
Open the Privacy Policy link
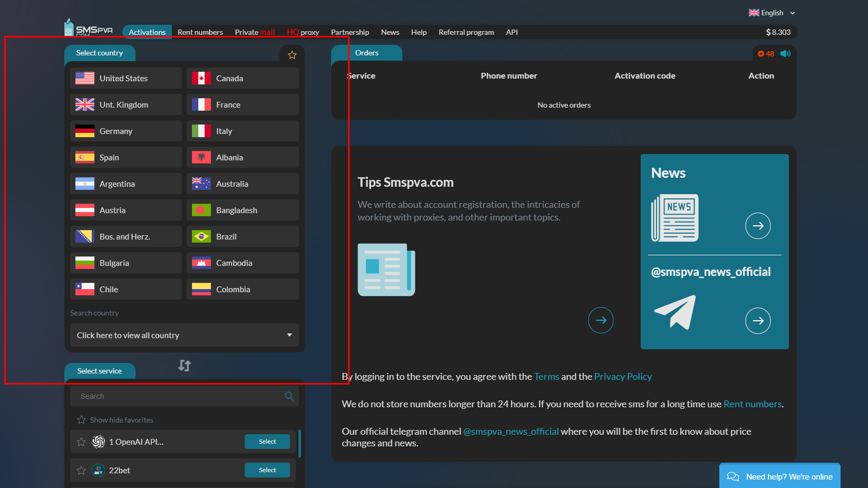point(623,377)
